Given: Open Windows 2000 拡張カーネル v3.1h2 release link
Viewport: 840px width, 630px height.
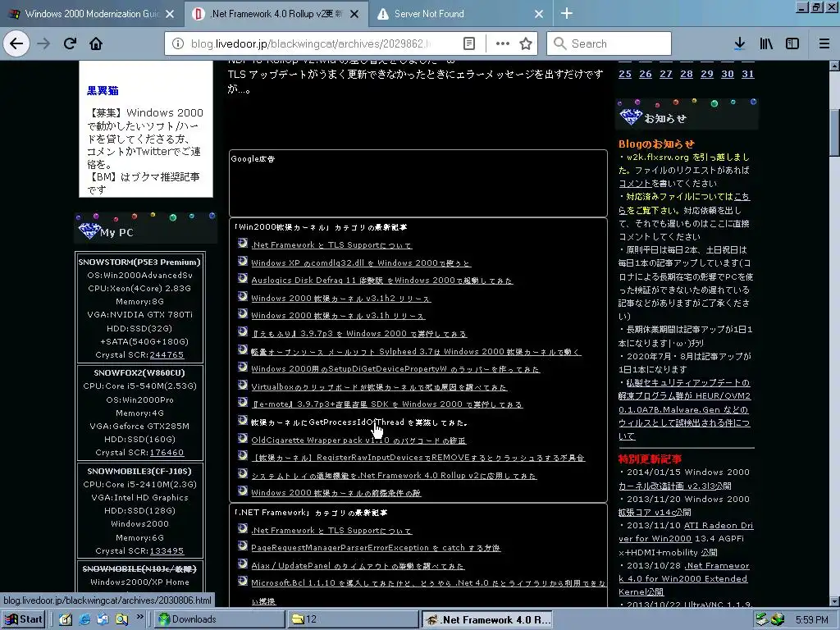Looking at the screenshot, I should click(341, 298).
